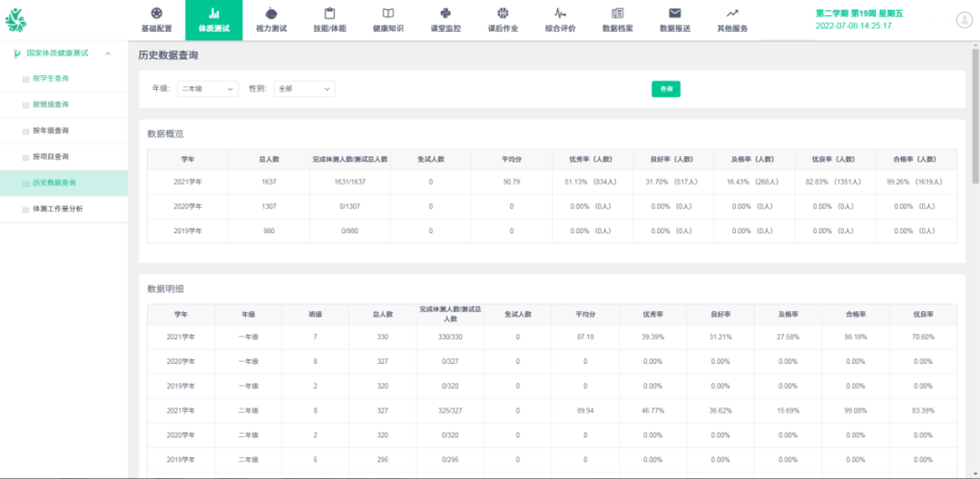Open the 性别 dropdown showing 全部
Screen dimensions: 980x479
point(304,89)
